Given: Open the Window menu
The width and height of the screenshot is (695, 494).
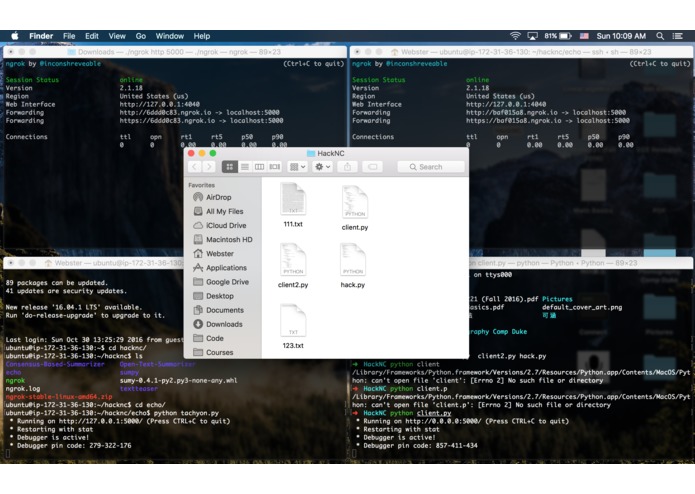Looking at the screenshot, I should tap(169, 36).
